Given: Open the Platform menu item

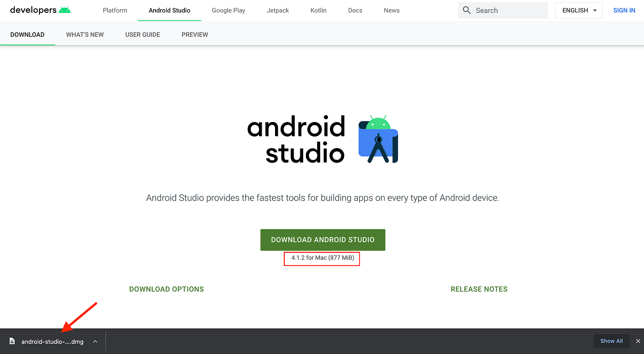Looking at the screenshot, I should (x=115, y=10).
